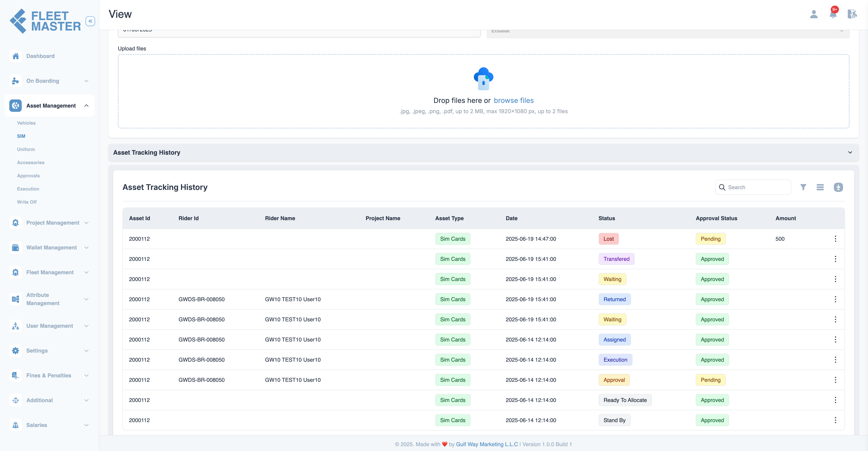This screenshot has width=868, height=451.
Task: Open row actions for the Returned entry
Action: pos(835,299)
